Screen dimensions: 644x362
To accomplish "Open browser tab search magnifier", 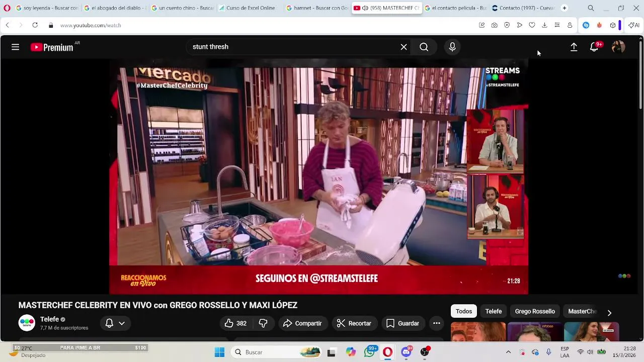I will click(591, 8).
